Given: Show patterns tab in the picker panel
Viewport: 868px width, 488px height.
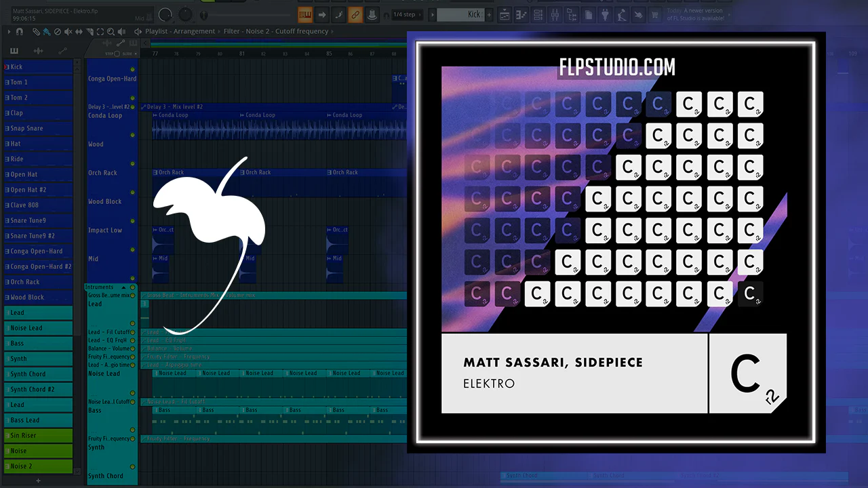Looking at the screenshot, I should 14,51.
